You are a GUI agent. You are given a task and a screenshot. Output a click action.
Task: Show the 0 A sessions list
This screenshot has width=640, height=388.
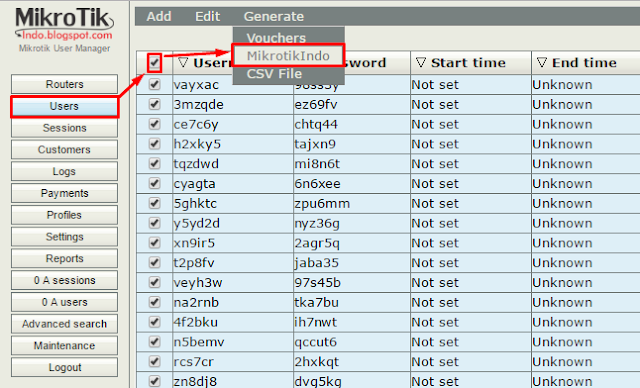64,280
